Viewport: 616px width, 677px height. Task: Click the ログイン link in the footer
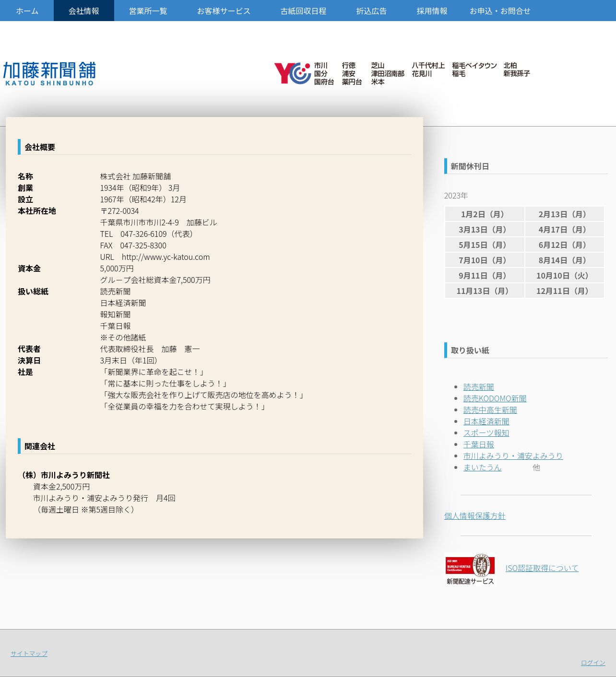coord(593,663)
